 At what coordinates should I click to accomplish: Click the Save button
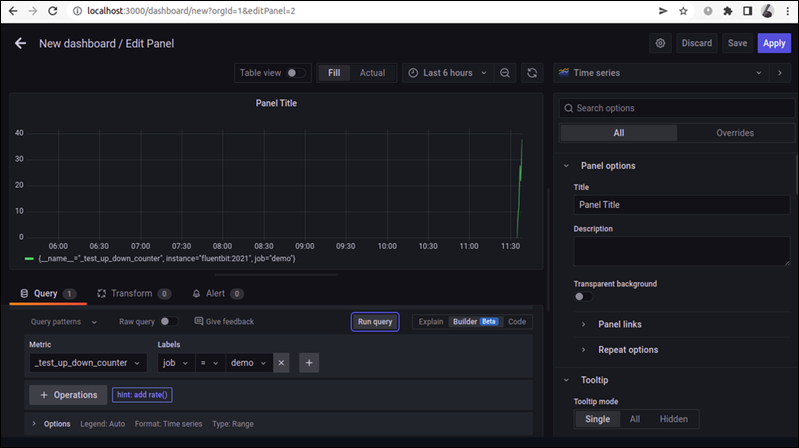[x=737, y=43]
